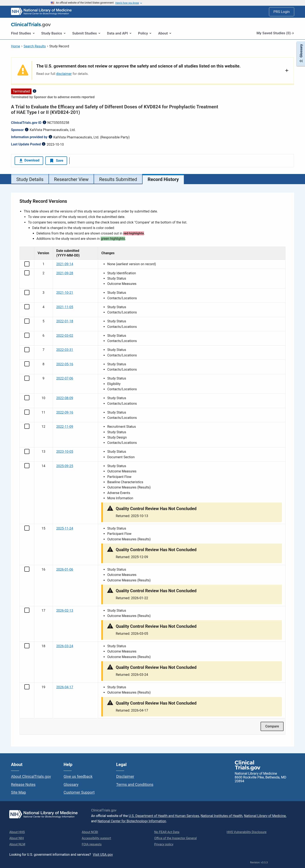The width and height of the screenshot is (305, 868).
Task: Open My Saved Studies link
Action: pos(275,33)
